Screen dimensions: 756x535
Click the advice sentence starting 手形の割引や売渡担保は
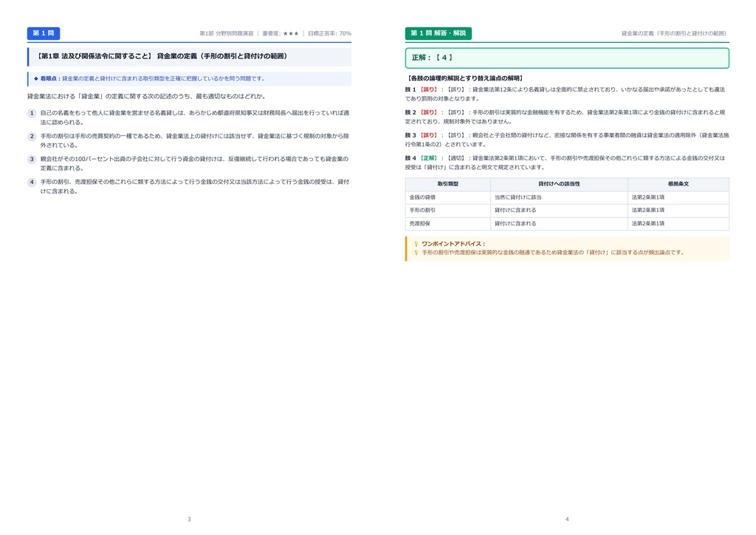[x=553, y=253]
